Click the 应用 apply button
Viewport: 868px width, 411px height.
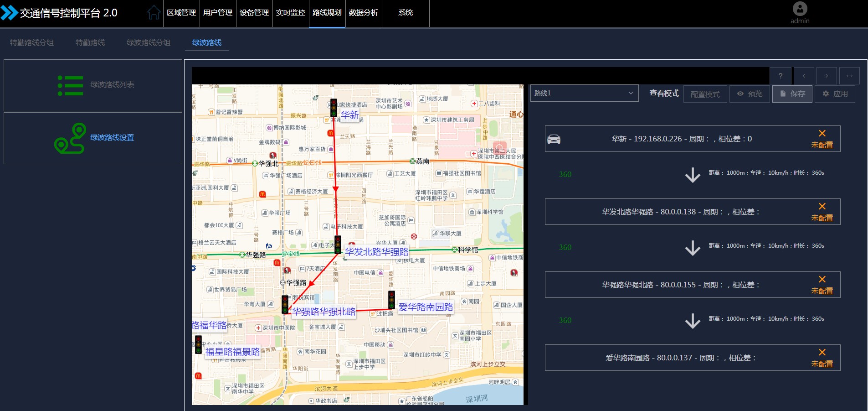coord(835,94)
